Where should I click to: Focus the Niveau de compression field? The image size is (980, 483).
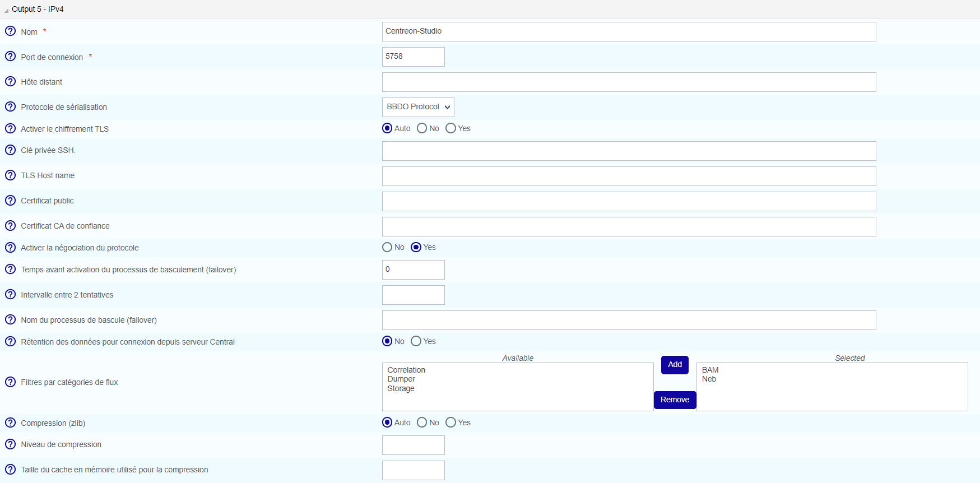point(413,445)
